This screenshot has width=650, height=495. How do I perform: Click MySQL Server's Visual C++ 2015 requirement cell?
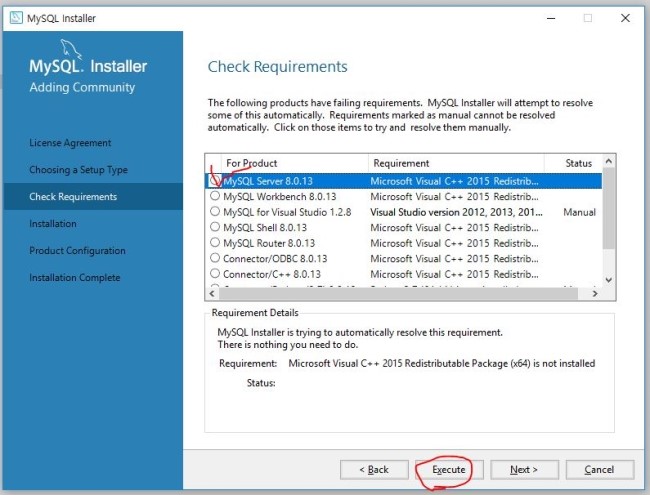pos(454,181)
